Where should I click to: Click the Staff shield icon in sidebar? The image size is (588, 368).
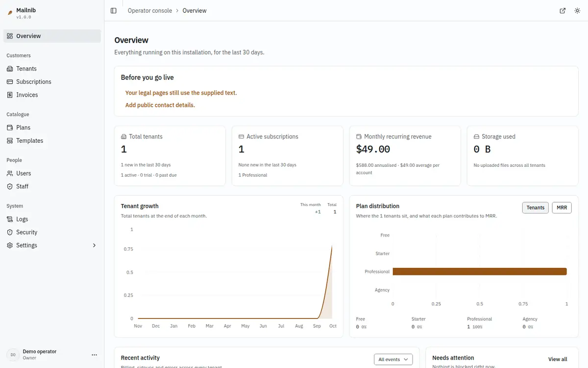pos(10,186)
